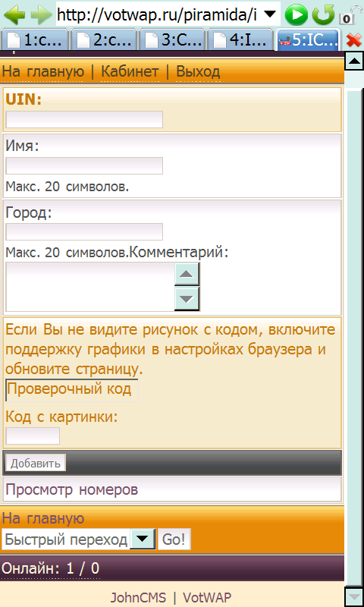Switch to tab 3
Viewport: 364px width, 607px height.
pos(172,39)
